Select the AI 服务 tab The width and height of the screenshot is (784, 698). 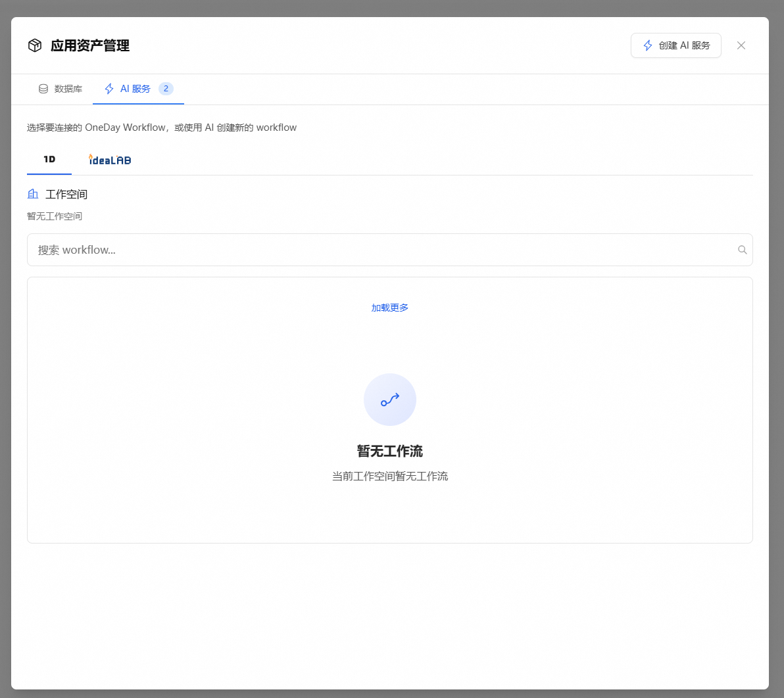139,89
